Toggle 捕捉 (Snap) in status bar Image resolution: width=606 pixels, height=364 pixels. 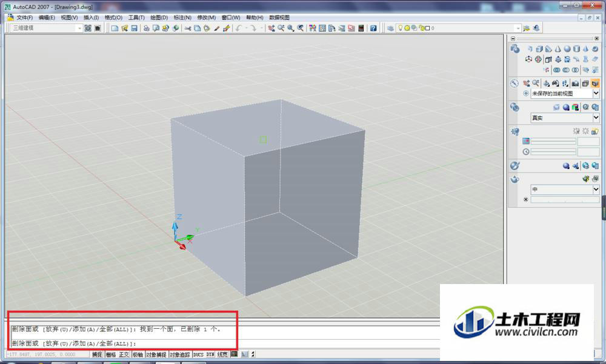coord(97,354)
